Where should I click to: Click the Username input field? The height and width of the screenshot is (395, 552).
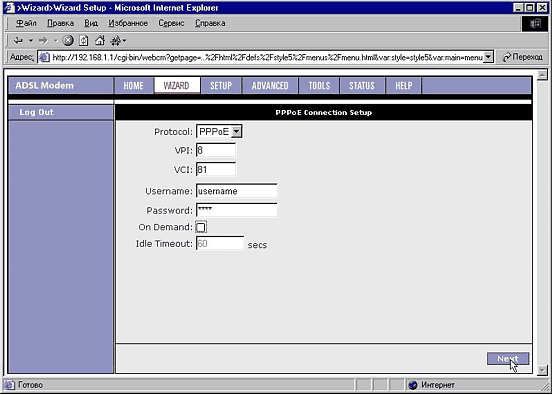pyautogui.click(x=236, y=191)
